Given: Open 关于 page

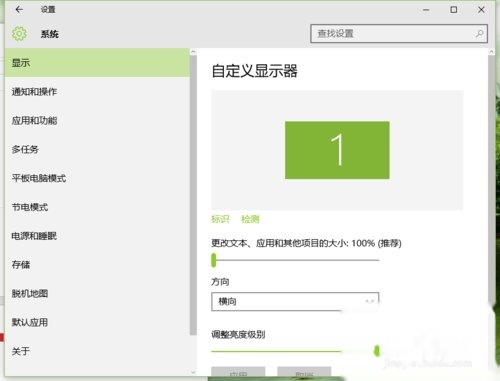Looking at the screenshot, I should [x=97, y=351].
